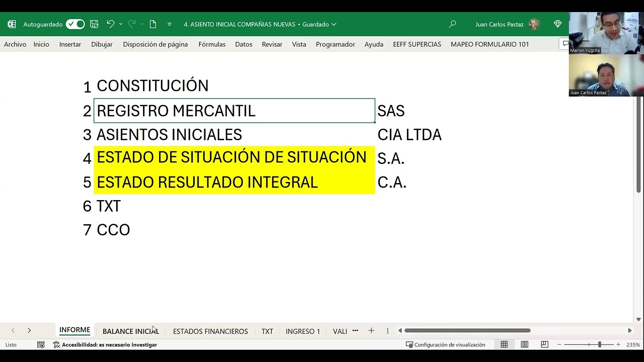Open the ESTADOS FINANCIEROS sheet tab
The width and height of the screenshot is (644, 362).
pyautogui.click(x=210, y=331)
